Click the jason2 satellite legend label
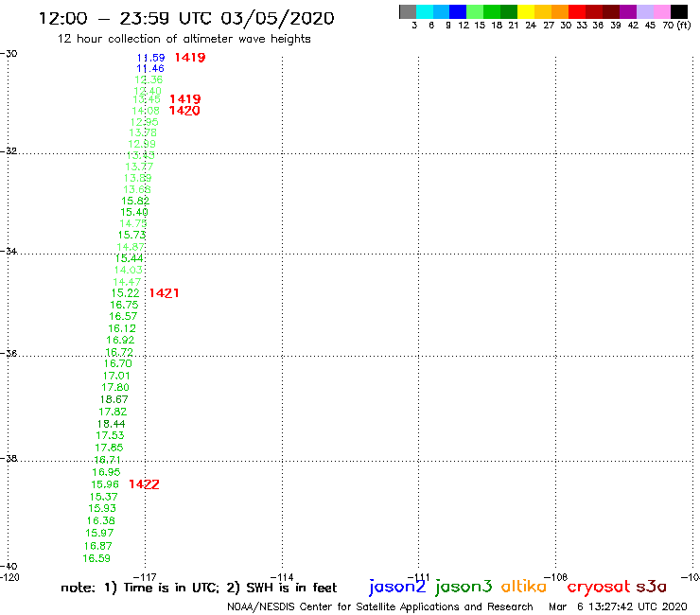Screen dimensions: 700x615 pyautogui.click(x=397, y=587)
